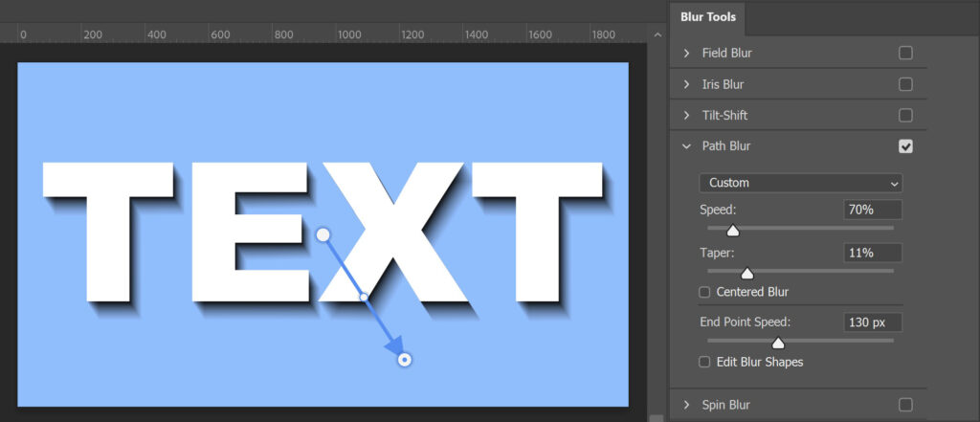The image size is (980, 422).
Task: Click the Speed: label
Action: pyautogui.click(x=718, y=211)
